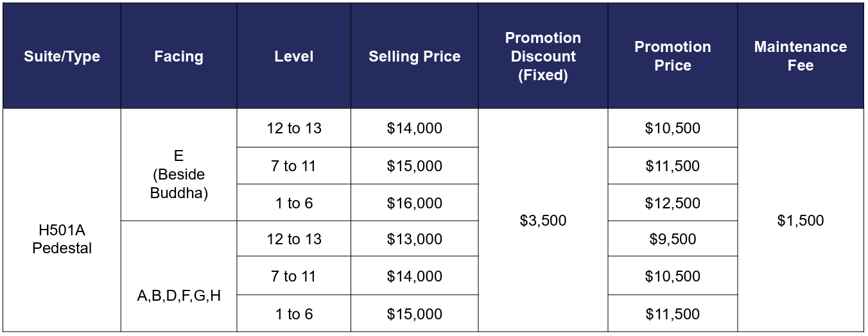Select the first 12 to 13 level cell
Image resolution: width=868 pixels, height=336 pixels.
point(293,128)
